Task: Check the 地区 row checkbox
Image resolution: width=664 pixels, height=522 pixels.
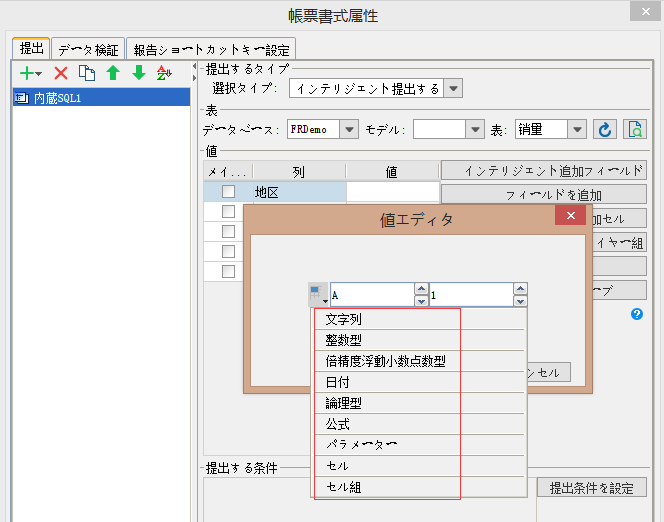Action: click(228, 192)
